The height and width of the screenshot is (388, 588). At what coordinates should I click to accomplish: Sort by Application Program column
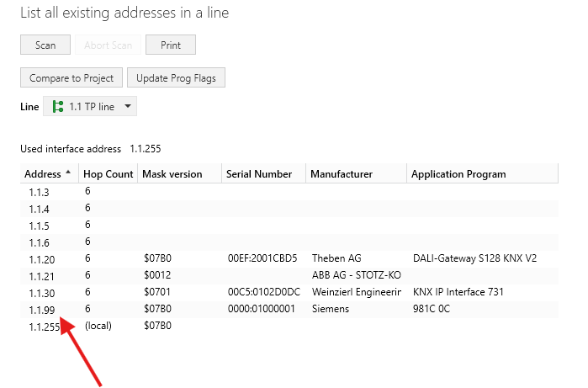(x=458, y=174)
